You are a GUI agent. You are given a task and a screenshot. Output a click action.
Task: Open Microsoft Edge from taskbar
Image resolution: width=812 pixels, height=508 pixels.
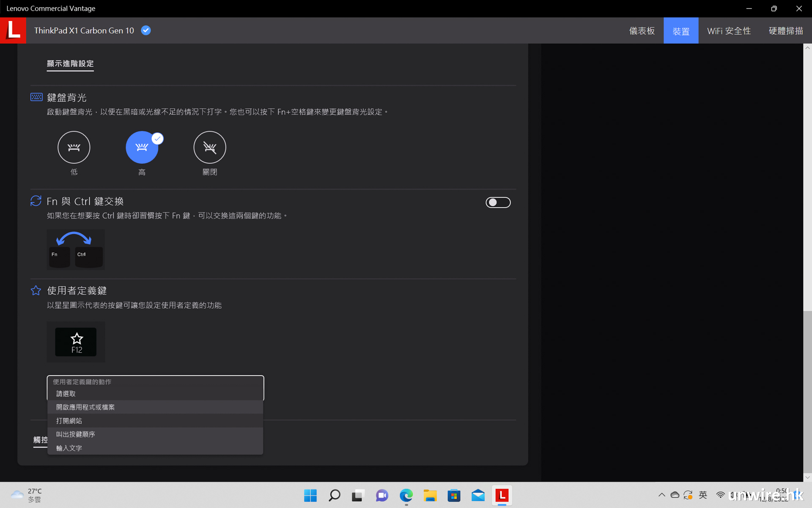click(x=406, y=495)
